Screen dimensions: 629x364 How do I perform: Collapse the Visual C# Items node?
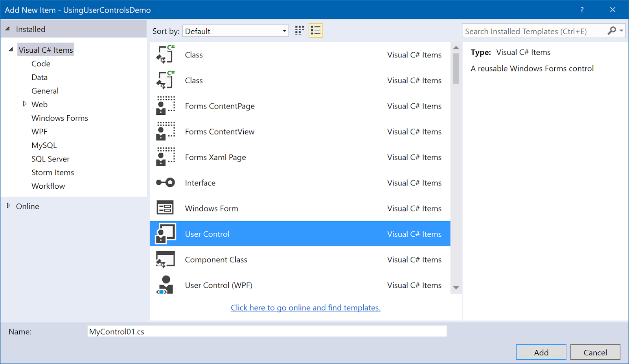[x=11, y=50]
